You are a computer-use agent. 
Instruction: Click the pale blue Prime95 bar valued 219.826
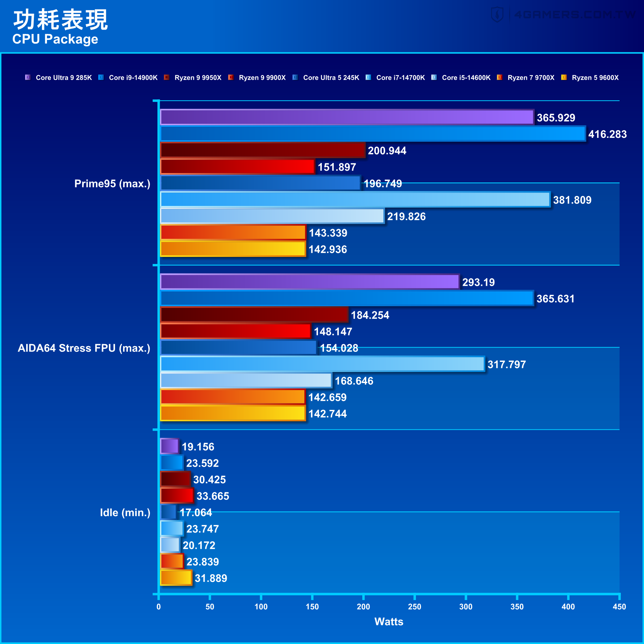point(272,216)
